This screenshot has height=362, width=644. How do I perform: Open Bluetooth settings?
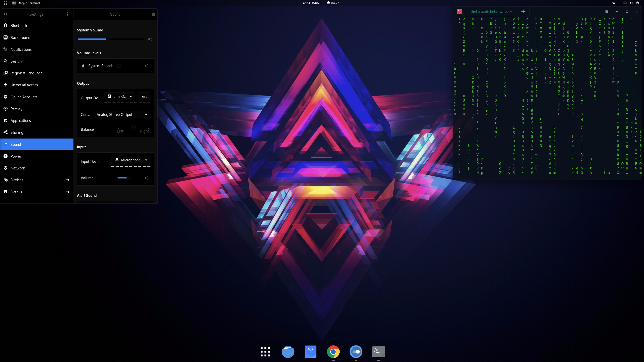pyautogui.click(x=37, y=26)
